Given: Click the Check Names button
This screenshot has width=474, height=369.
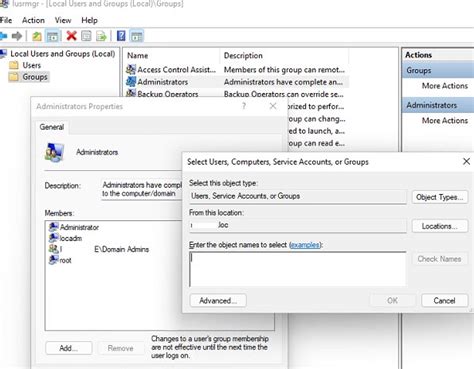Looking at the screenshot, I should click(x=439, y=259).
